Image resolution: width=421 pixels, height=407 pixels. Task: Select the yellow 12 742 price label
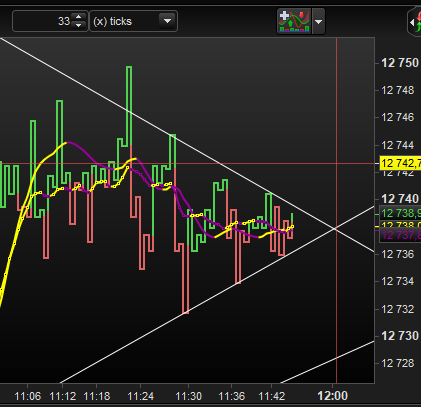tap(400, 163)
